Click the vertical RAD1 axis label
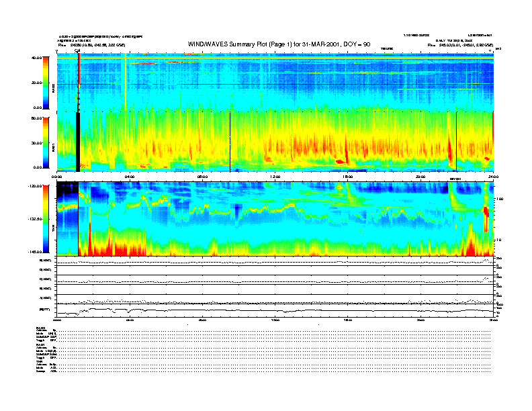 tap(53, 147)
